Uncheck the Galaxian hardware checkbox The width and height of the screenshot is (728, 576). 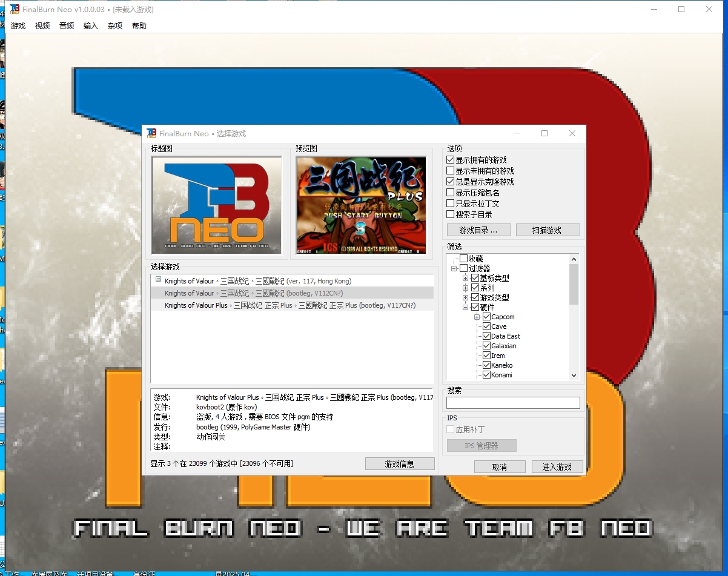(x=487, y=346)
